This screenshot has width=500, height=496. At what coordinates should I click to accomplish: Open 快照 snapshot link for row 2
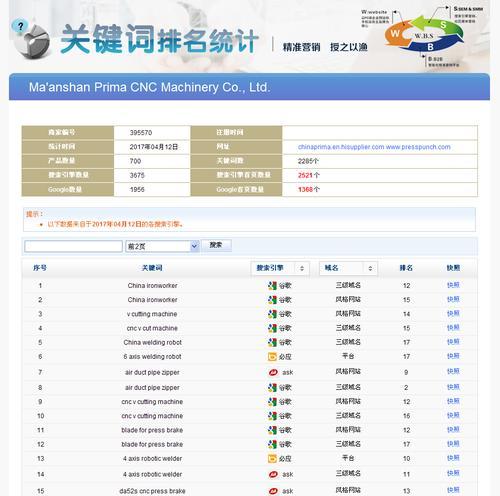453,299
